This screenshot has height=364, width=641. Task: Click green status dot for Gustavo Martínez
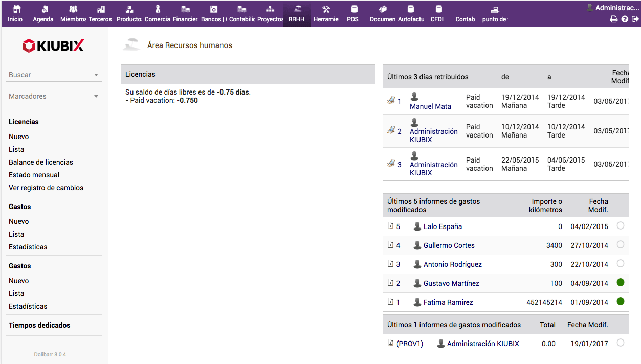click(621, 282)
